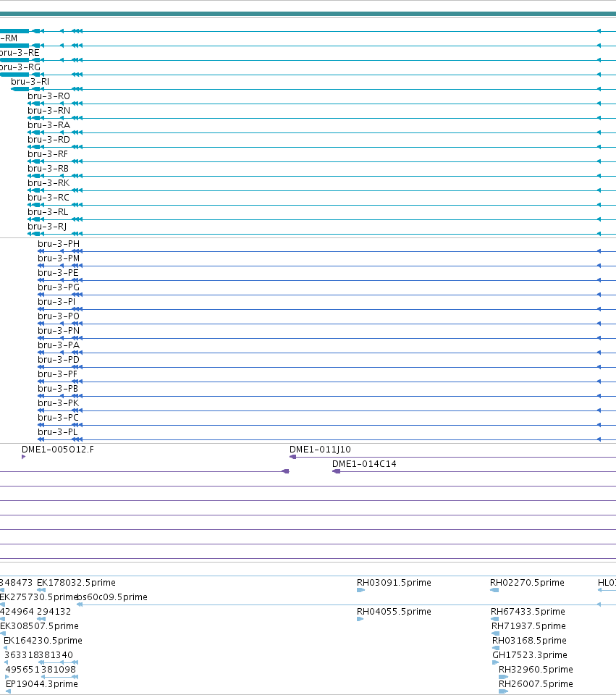This screenshot has width=616, height=695.
Task: Click the GH17523.3prime EST label
Action: 530,655
